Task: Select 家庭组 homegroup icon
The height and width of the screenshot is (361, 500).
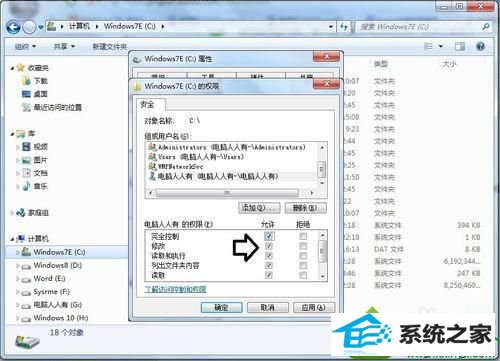Action: [21, 212]
